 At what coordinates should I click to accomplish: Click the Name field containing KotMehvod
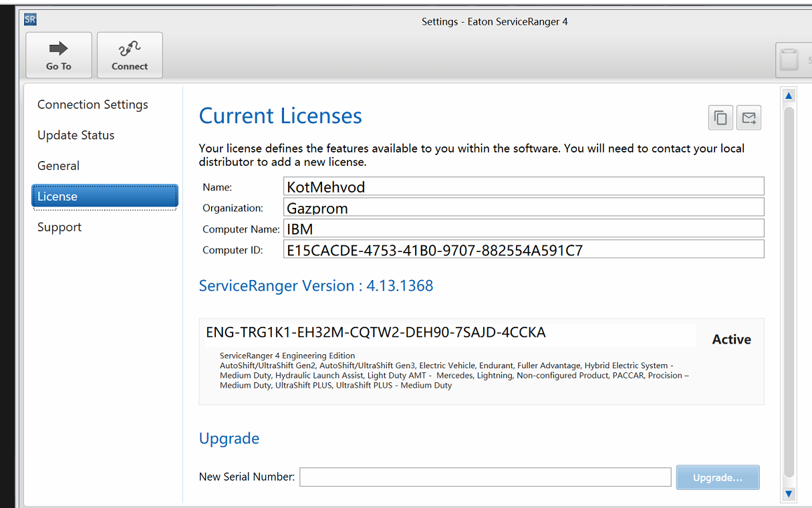pos(523,186)
